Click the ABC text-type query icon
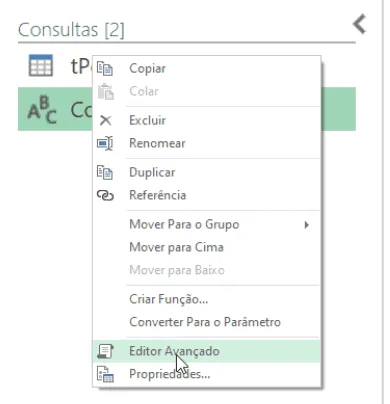The height and width of the screenshot is (404, 390). pos(42,109)
